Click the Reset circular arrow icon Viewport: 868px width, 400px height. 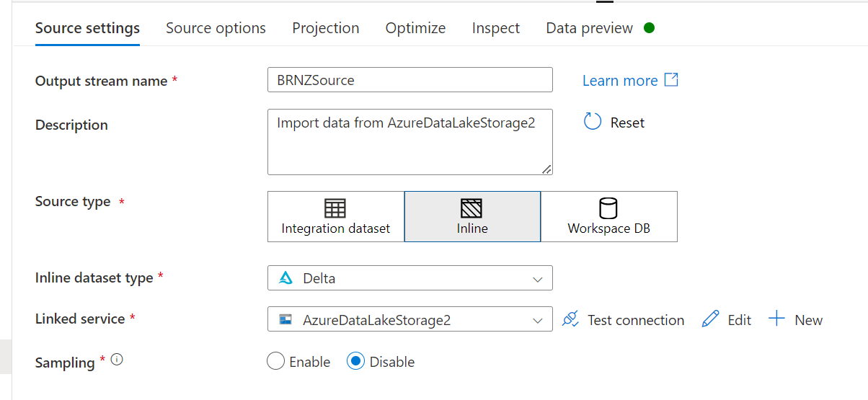(x=593, y=121)
